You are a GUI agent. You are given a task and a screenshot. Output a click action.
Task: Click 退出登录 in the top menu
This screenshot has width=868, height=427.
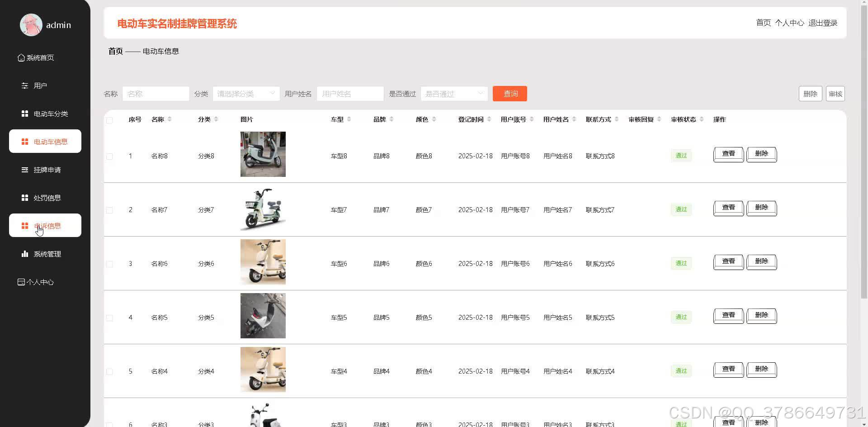tap(823, 23)
